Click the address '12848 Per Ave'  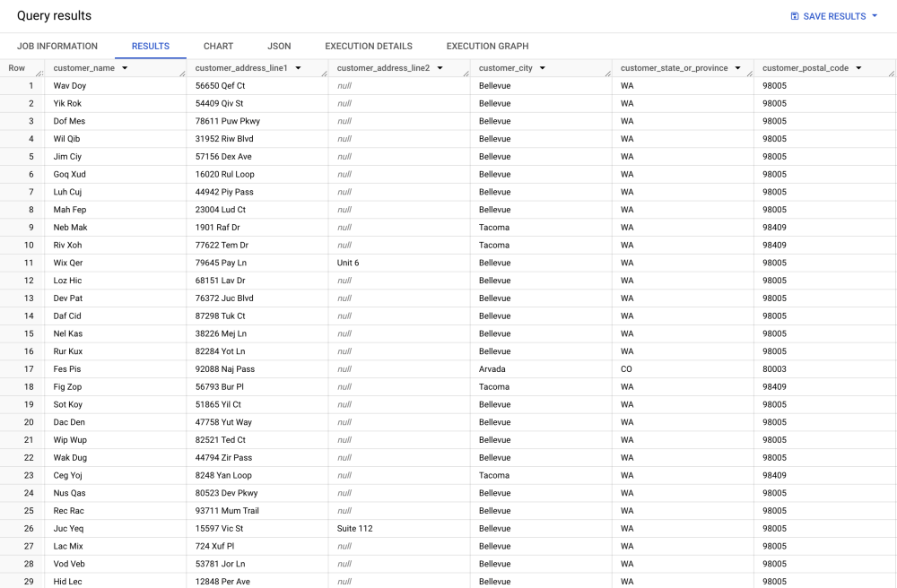[x=222, y=582]
